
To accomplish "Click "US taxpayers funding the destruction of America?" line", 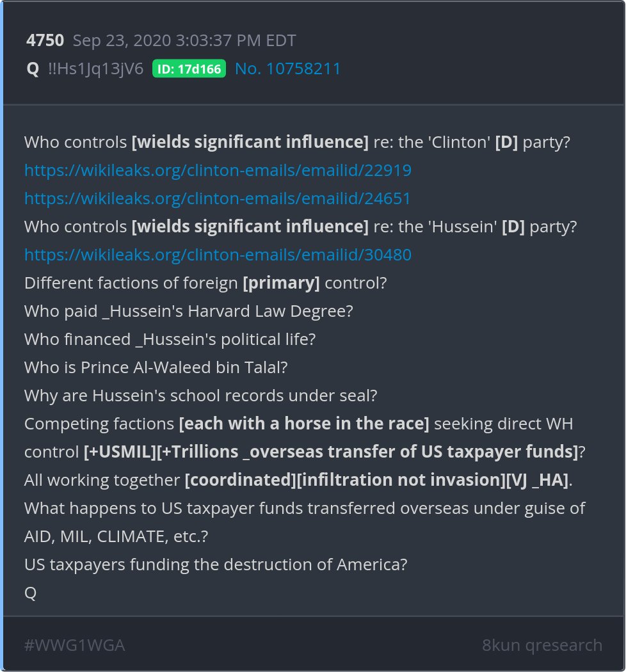I will click(216, 564).
